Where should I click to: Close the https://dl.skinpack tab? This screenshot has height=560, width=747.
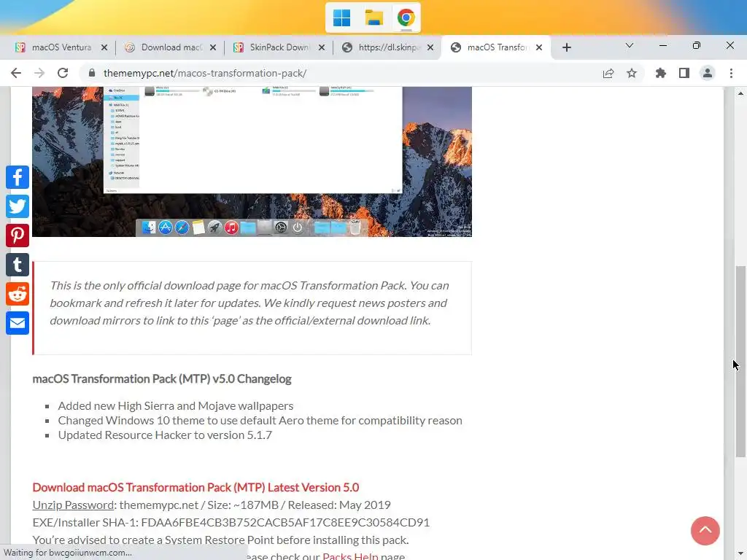tap(430, 47)
